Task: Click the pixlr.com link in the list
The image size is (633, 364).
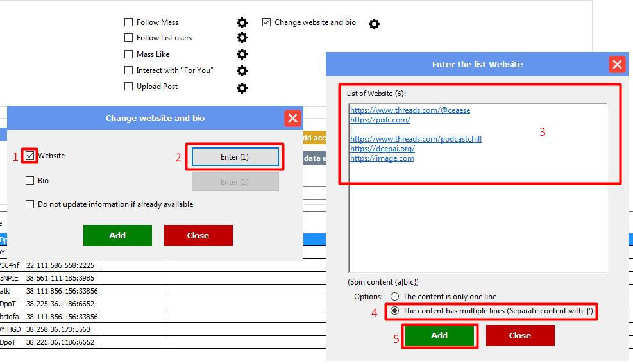Action: 380,120
